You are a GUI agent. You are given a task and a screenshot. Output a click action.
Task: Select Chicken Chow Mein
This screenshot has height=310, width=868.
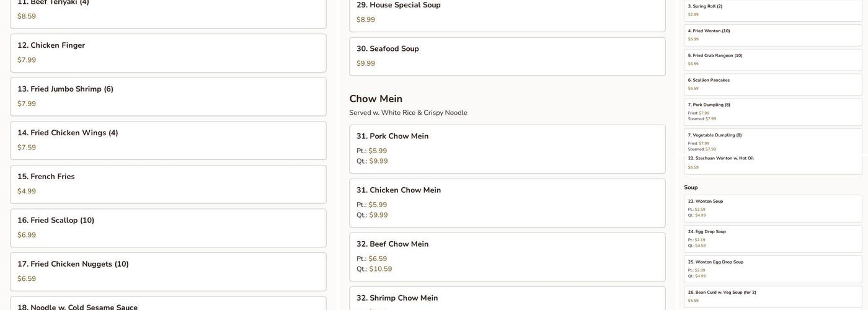point(507,203)
